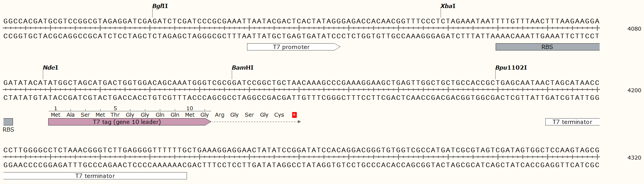
Task: Click the Thr residue in the translation
Action: tap(115, 115)
